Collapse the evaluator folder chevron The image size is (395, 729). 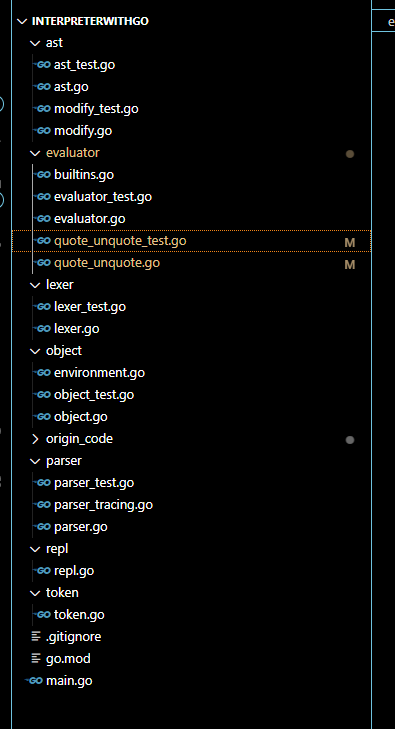(x=35, y=153)
